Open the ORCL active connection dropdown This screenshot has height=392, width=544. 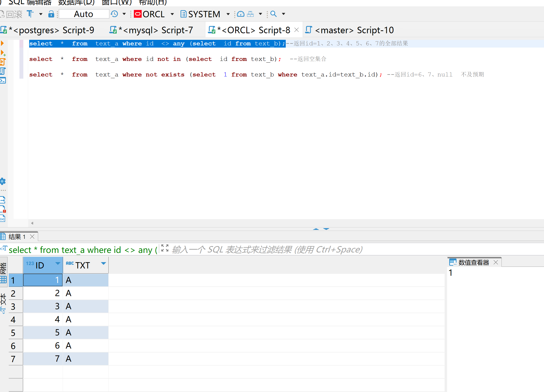[x=154, y=14]
